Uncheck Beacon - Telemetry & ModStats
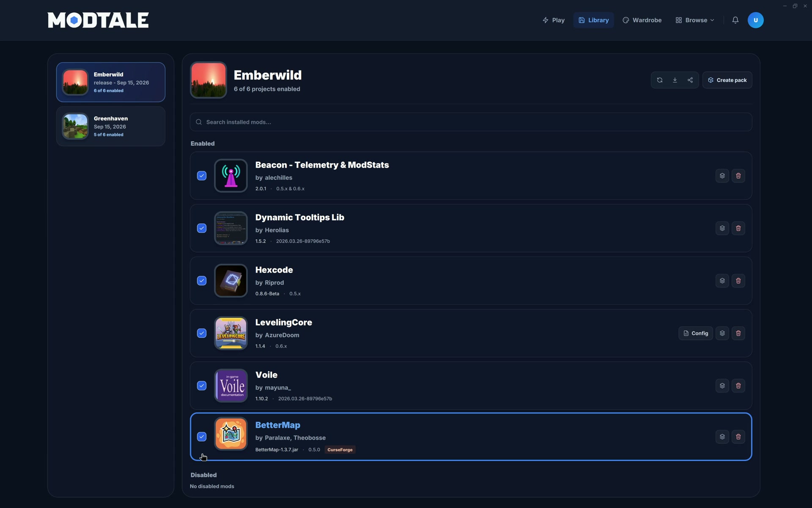 (x=202, y=176)
